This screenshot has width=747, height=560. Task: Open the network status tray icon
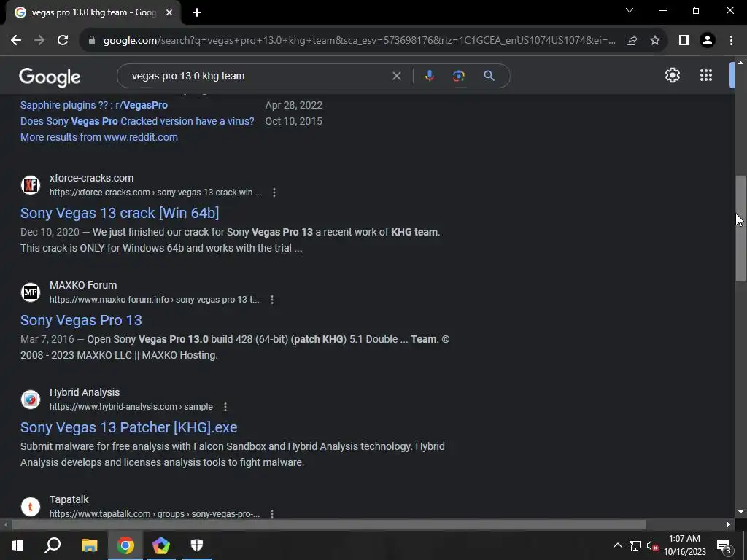pyautogui.click(x=635, y=545)
